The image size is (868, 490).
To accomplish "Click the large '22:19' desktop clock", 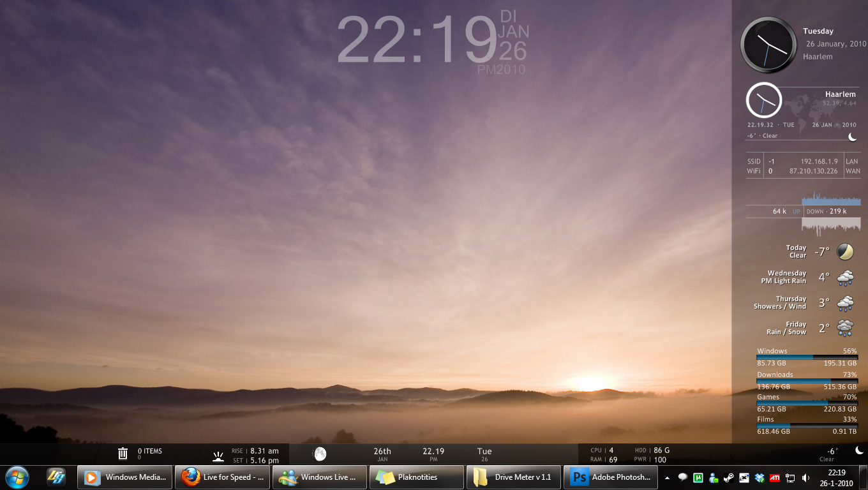I will click(x=417, y=40).
